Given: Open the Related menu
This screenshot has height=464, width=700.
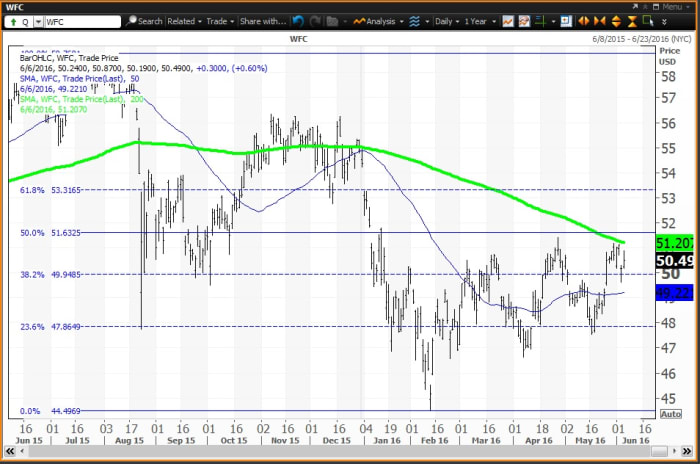Looking at the screenshot, I should pyautogui.click(x=184, y=21).
